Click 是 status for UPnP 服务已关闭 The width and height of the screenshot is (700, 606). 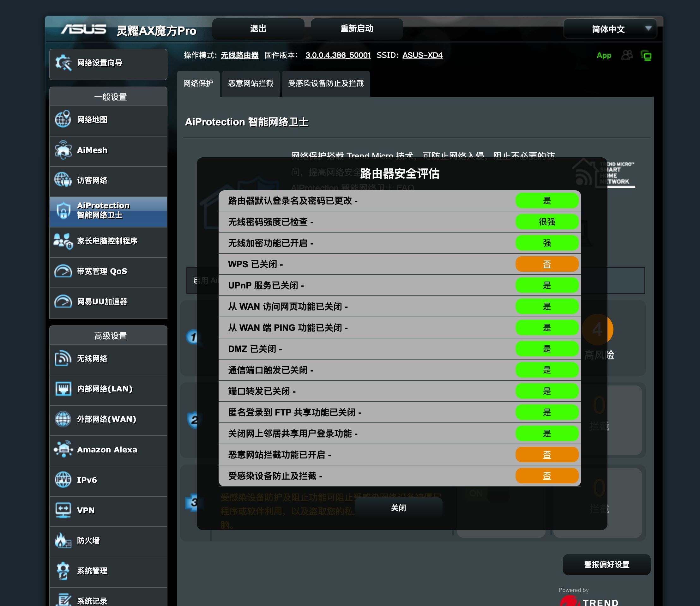pyautogui.click(x=547, y=285)
